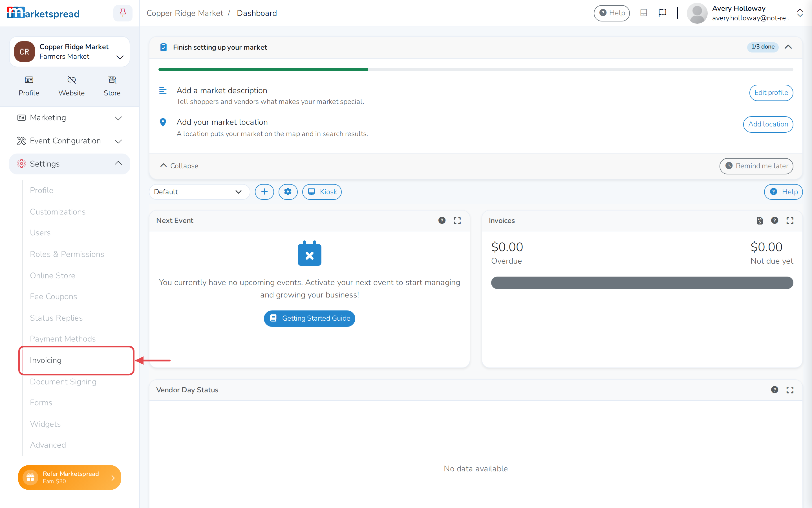This screenshot has height=508, width=812.
Task: Expand Vendor Day Status widget fullscreen
Action: [790, 390]
